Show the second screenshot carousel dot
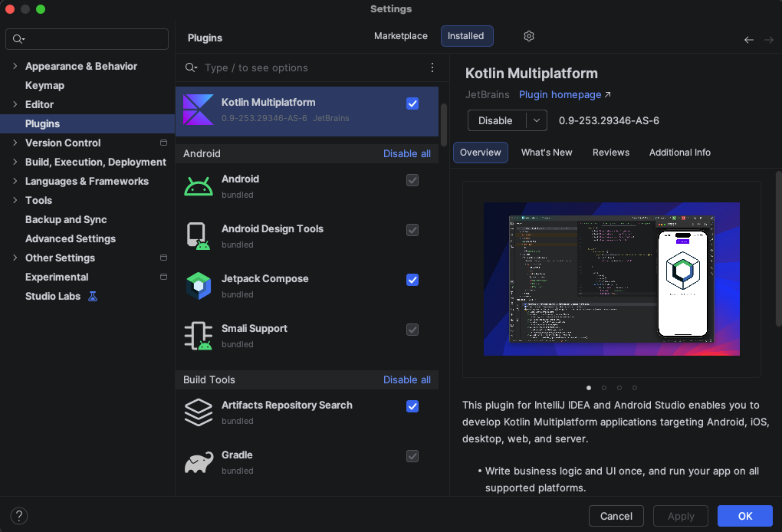Viewport: 782px width, 532px height. 604,388
